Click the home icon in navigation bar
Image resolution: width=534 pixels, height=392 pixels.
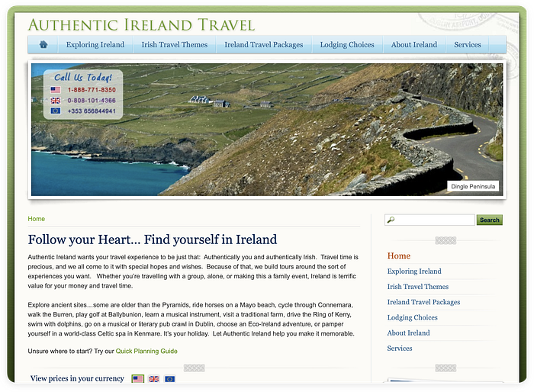pyautogui.click(x=43, y=44)
